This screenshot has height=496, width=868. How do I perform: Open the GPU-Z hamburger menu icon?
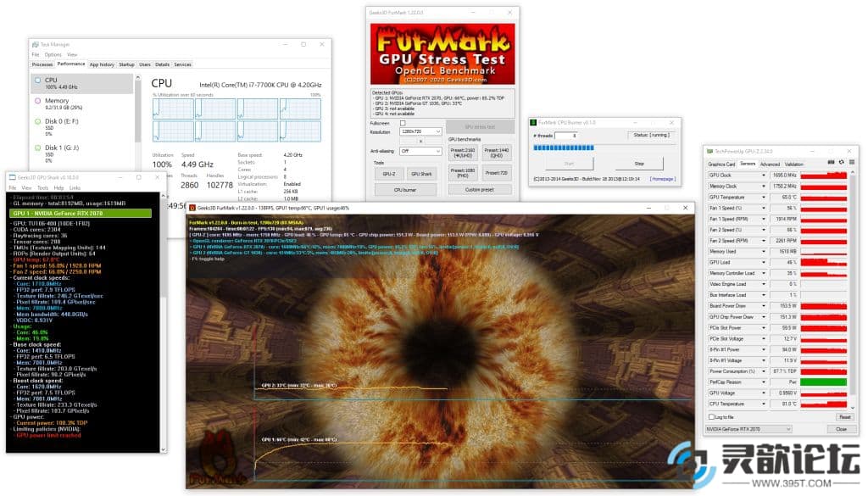tap(851, 163)
